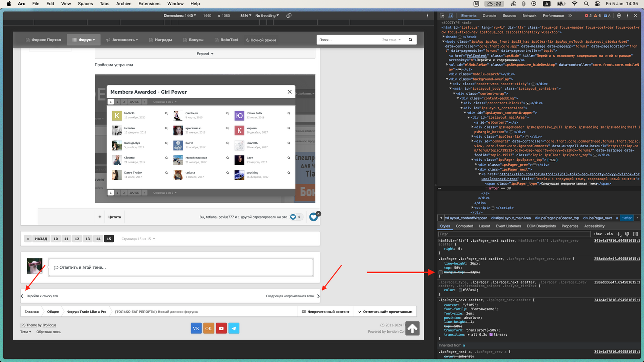This screenshot has height=362, width=644.
Task: Open the Dimensions: 1440 dropdown
Action: [x=180, y=16]
